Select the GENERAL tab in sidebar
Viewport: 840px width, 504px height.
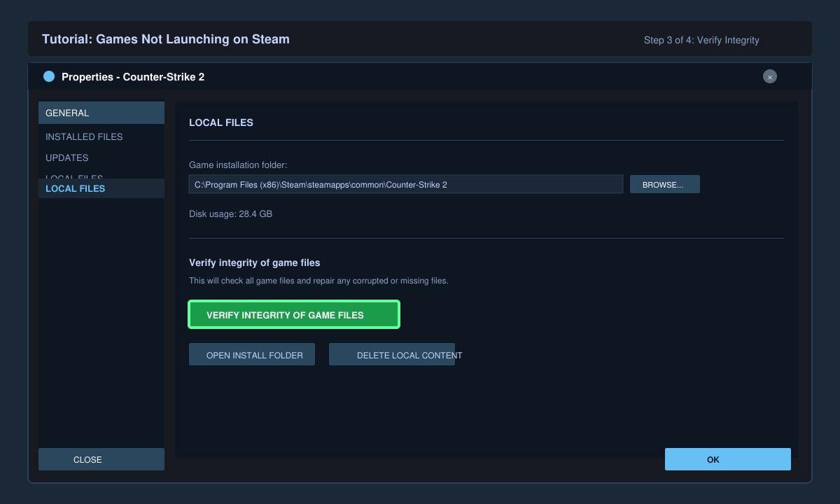(101, 113)
